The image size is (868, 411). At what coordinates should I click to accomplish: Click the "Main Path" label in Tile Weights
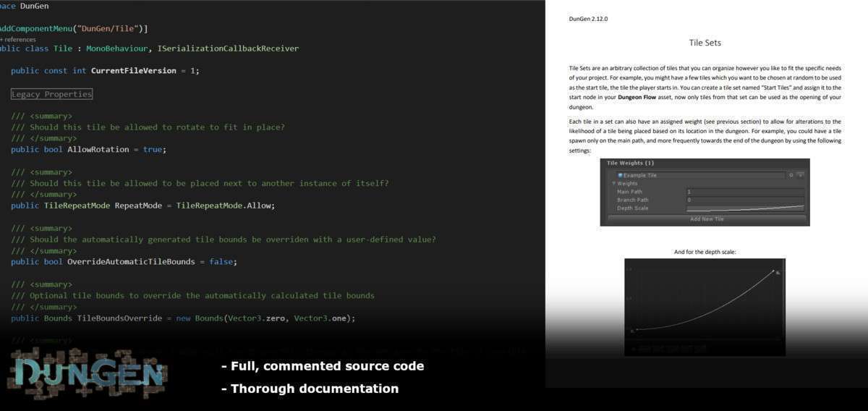coord(629,192)
